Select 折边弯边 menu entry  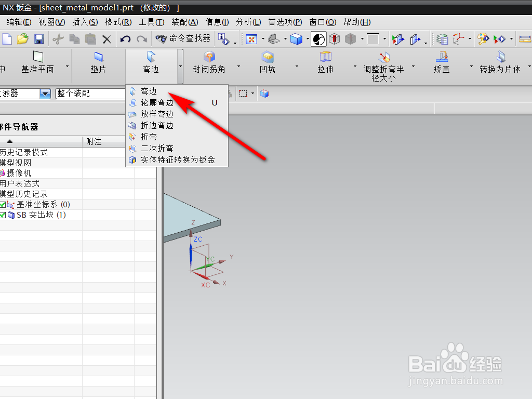(177, 126)
